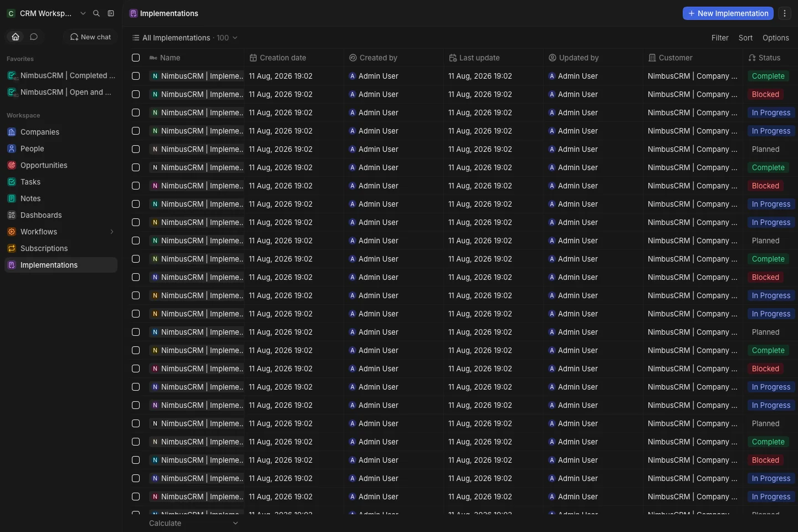Click the Options button
The image size is (798, 532).
[775, 38]
